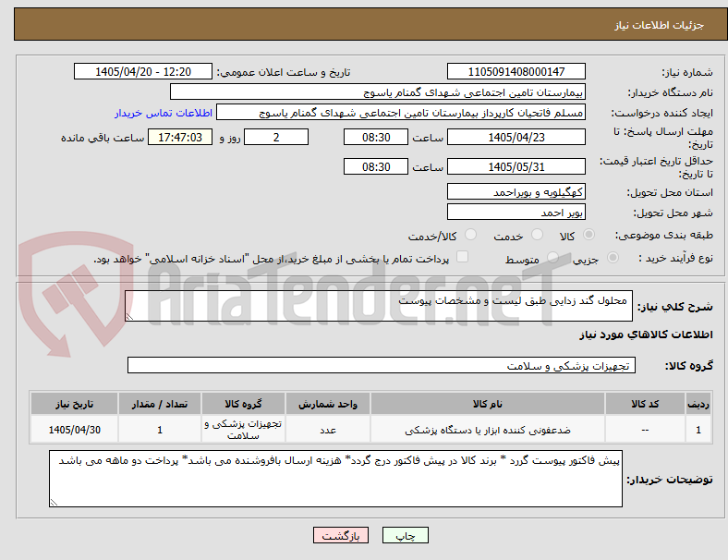The height and width of the screenshot is (560, 728).
Task: Click the response deadline date 1405/04/23
Action: (x=516, y=137)
